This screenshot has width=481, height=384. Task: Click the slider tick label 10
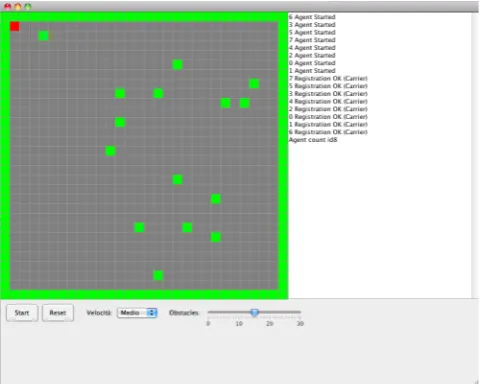click(x=239, y=324)
